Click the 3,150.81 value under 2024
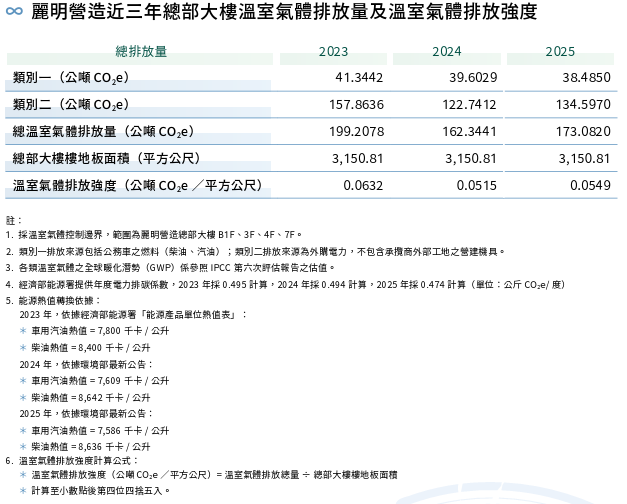 pos(471,159)
